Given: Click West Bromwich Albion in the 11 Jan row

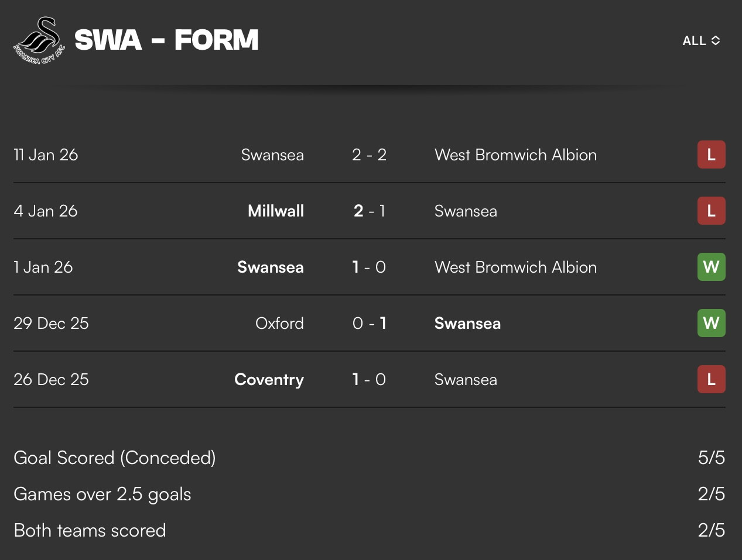Looking at the screenshot, I should point(515,155).
